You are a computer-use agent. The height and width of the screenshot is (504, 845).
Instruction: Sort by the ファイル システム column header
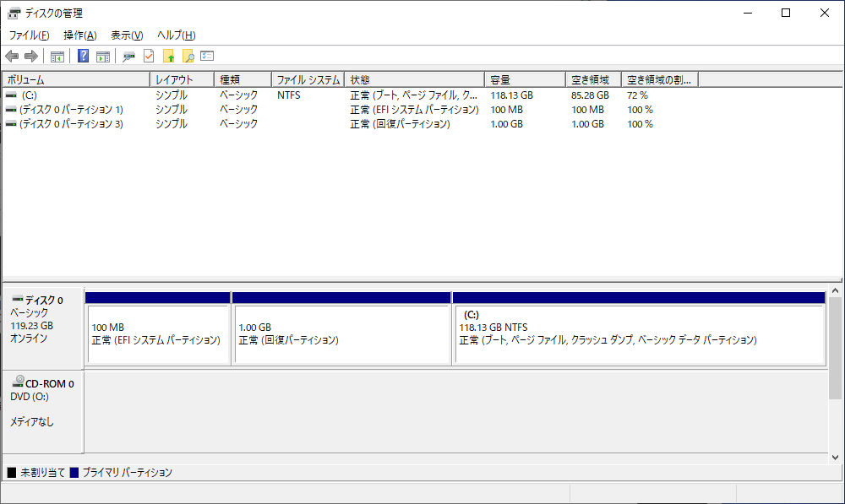308,79
